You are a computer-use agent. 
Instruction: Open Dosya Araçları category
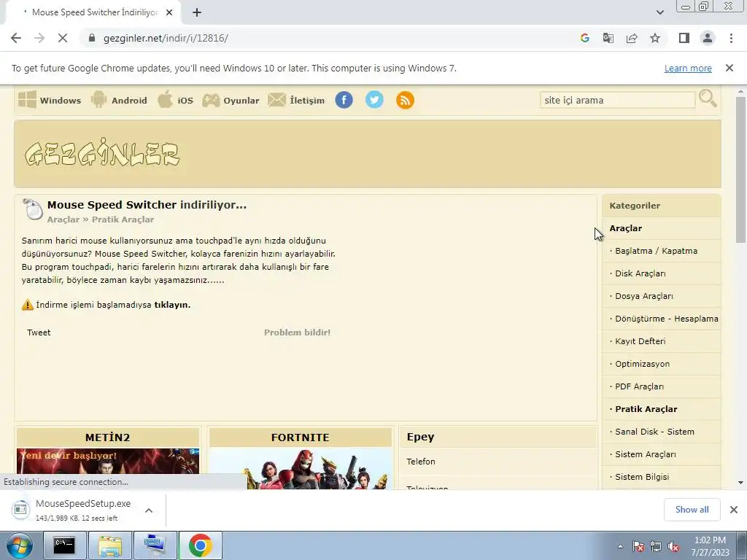point(644,296)
